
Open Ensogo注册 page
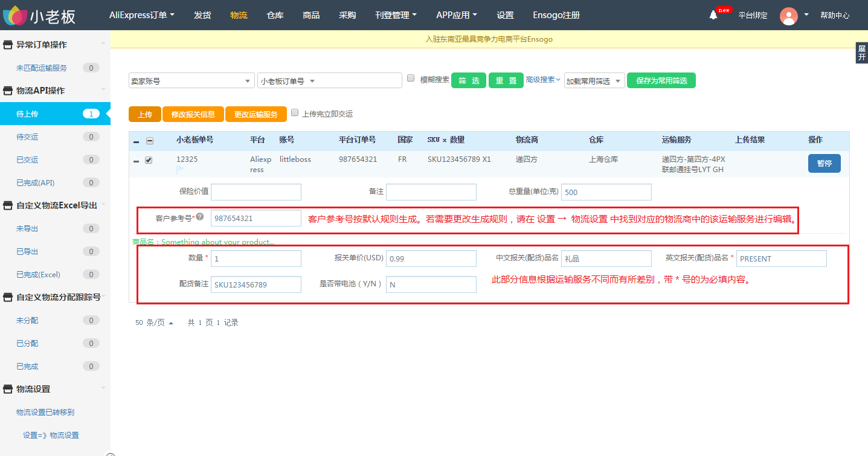pyautogui.click(x=556, y=15)
